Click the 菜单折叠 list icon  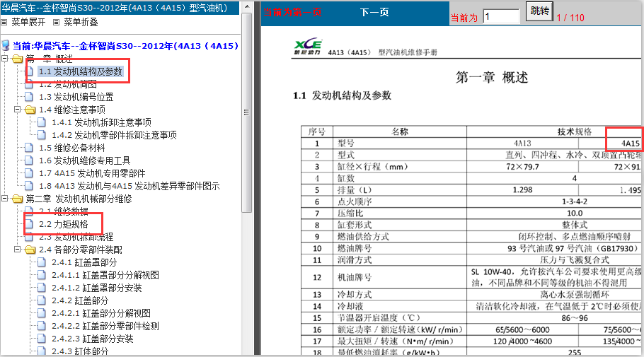coord(57,22)
